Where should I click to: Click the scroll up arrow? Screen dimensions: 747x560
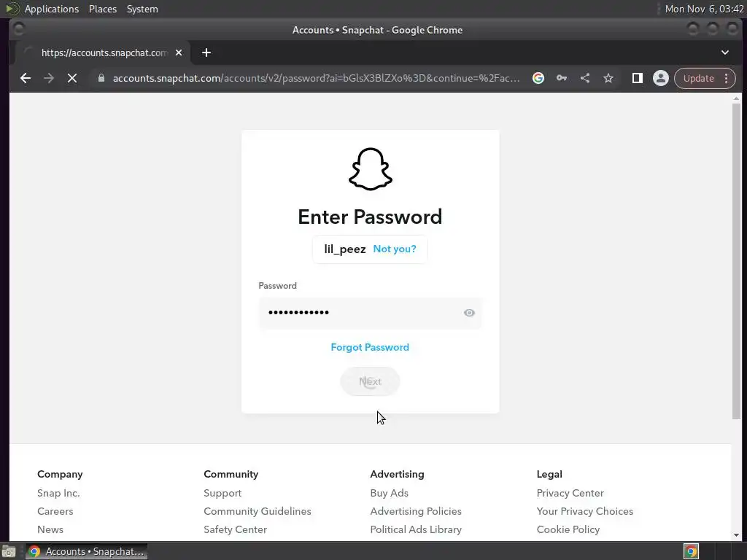(x=737, y=98)
